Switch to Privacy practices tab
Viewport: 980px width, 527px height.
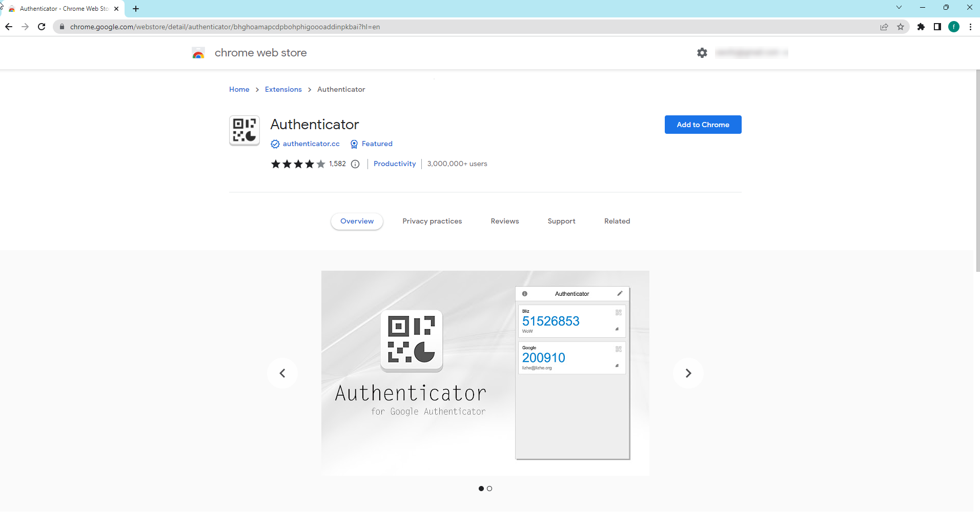(x=432, y=221)
